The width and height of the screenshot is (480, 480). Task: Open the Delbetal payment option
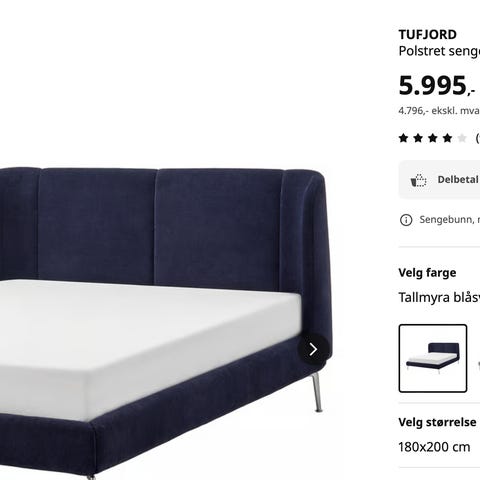click(x=439, y=180)
